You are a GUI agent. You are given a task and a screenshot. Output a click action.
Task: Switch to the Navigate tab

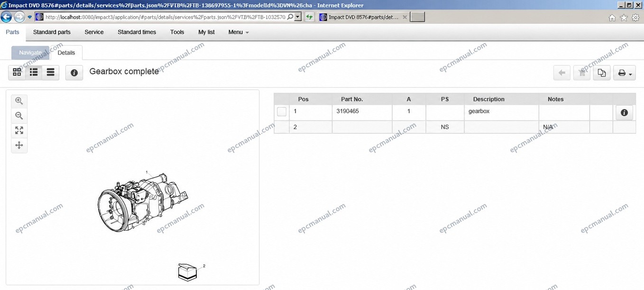coord(30,53)
